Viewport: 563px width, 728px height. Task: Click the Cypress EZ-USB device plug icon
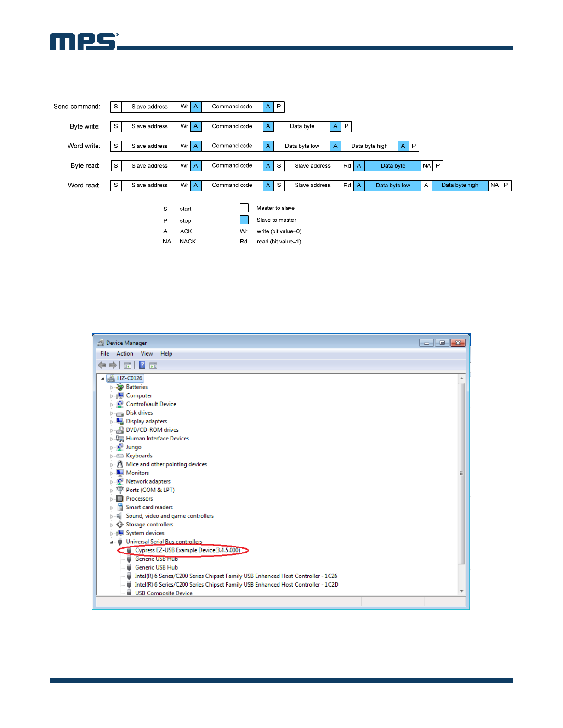click(x=129, y=550)
